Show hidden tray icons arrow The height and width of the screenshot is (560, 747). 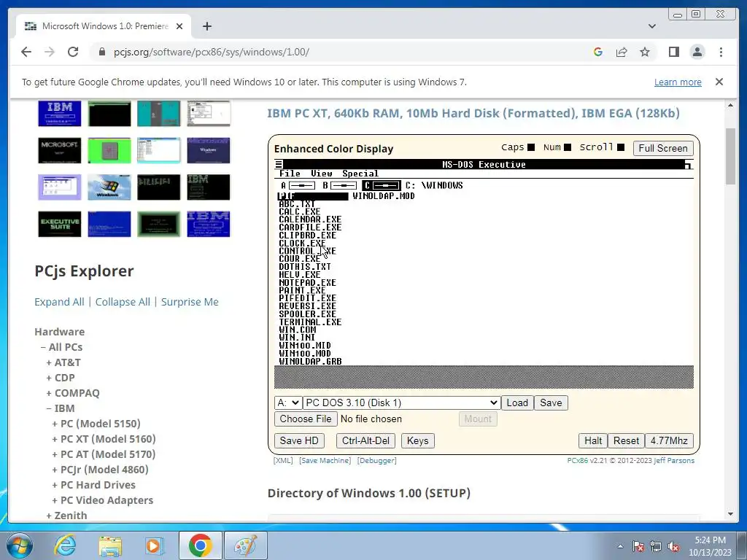(620, 546)
